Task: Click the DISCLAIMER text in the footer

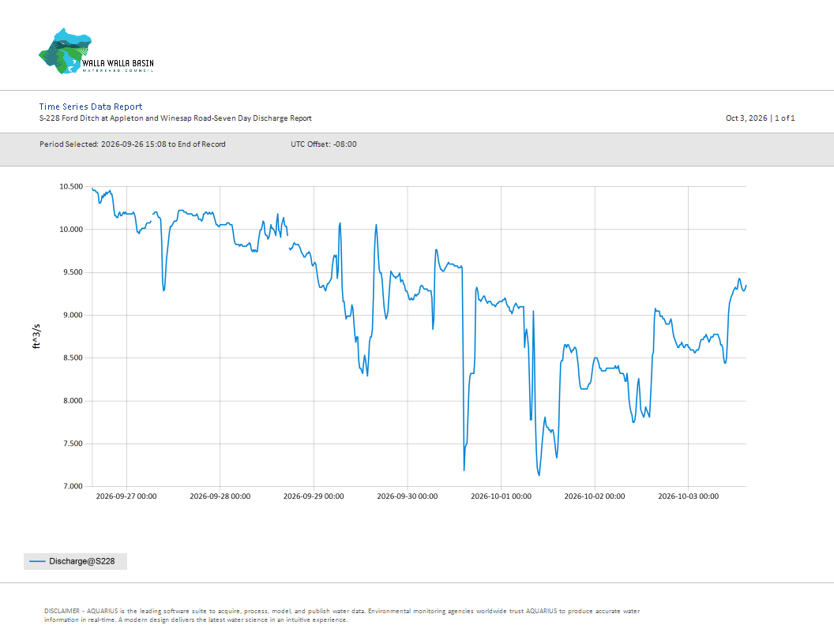Action: click(342, 616)
